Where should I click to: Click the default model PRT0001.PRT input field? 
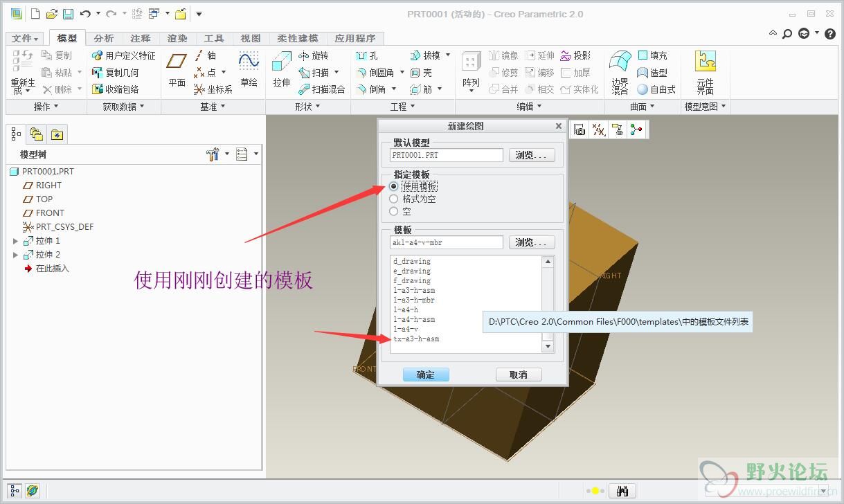point(447,155)
